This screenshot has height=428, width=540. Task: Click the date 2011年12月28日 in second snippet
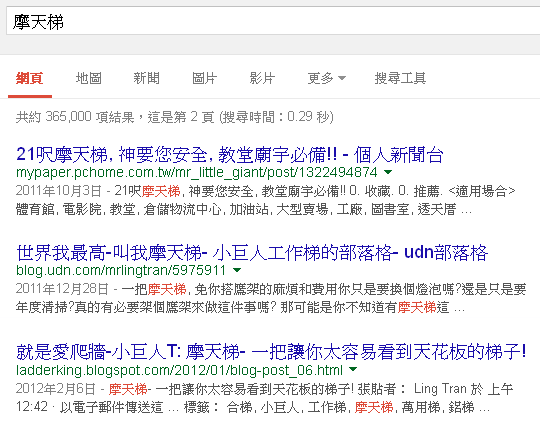(62, 289)
